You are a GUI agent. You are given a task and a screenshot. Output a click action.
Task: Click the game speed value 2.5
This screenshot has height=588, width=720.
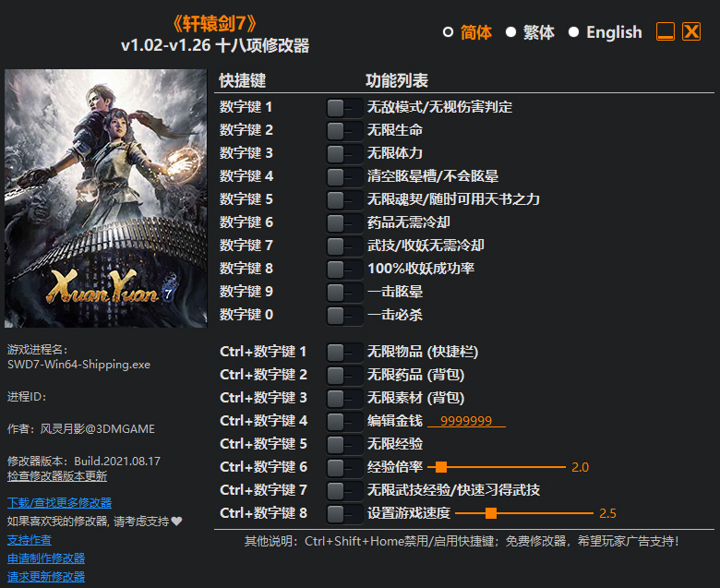607,513
